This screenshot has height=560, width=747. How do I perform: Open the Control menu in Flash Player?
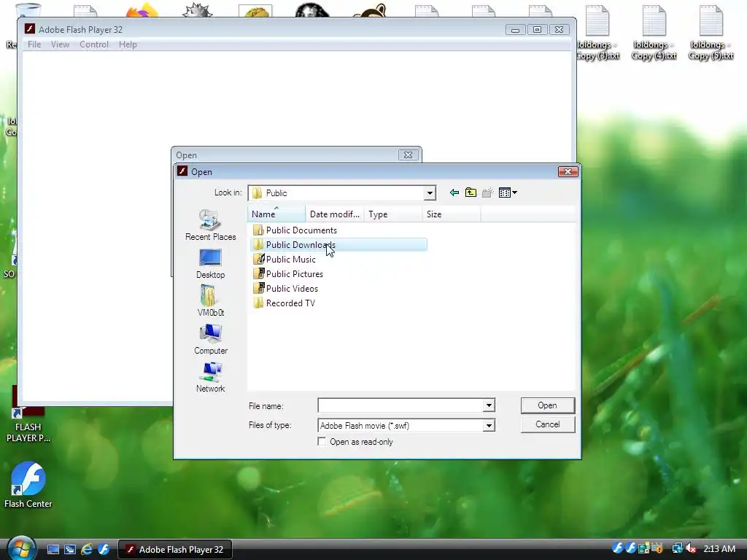click(94, 44)
